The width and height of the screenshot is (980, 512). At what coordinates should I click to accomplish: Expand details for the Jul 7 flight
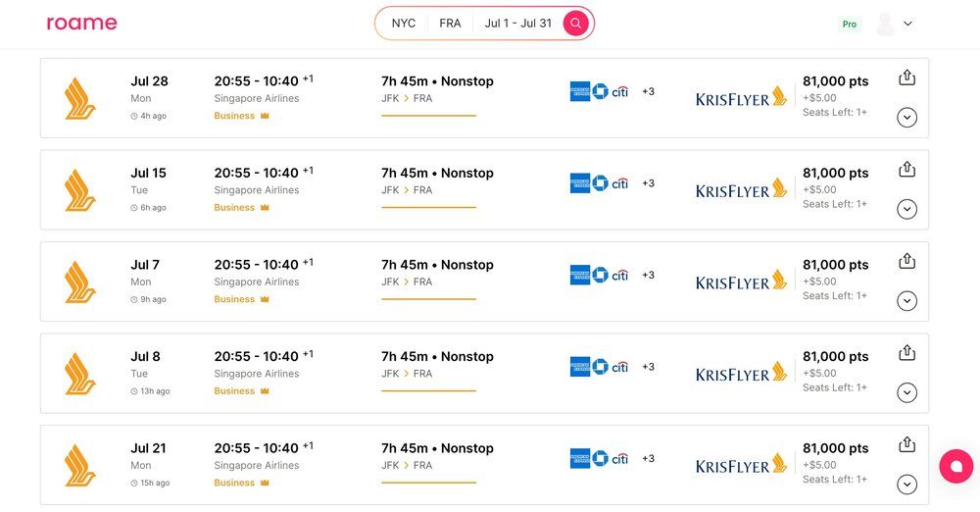(906, 301)
